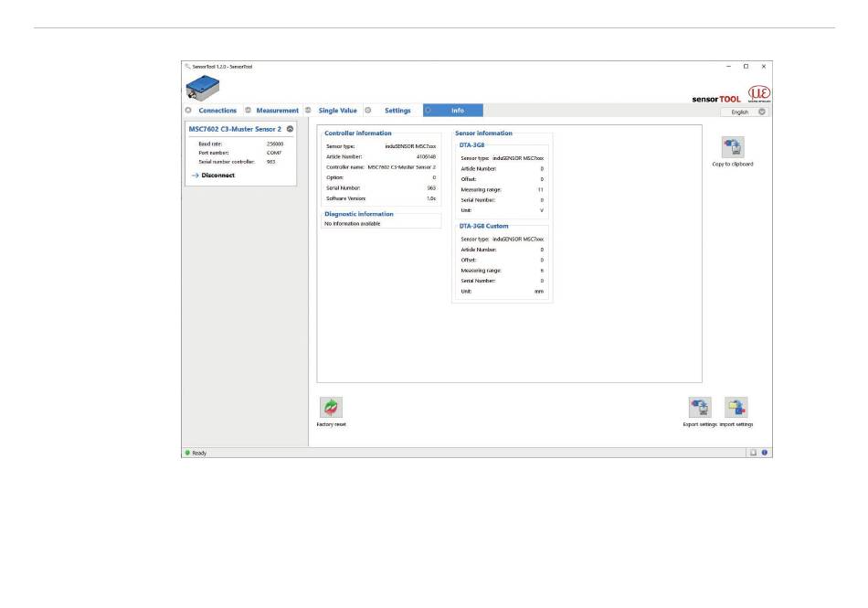Image resolution: width=868 pixels, height=608 pixels.
Task: Click the Export settings icon
Action: pos(700,407)
